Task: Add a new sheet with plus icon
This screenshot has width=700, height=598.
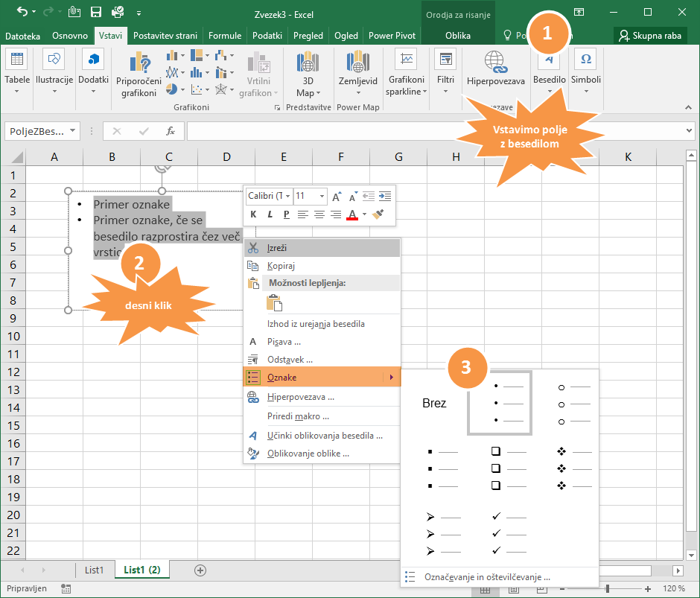Action: coord(200,570)
